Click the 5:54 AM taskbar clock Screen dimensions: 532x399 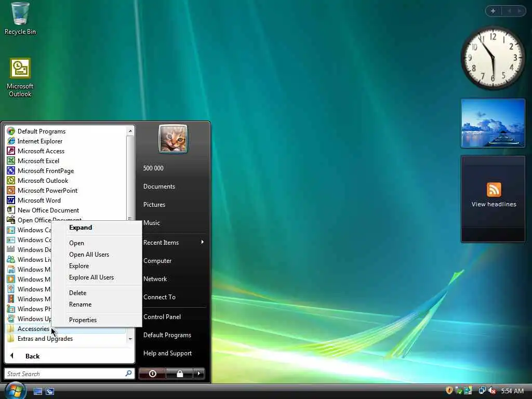512,391
